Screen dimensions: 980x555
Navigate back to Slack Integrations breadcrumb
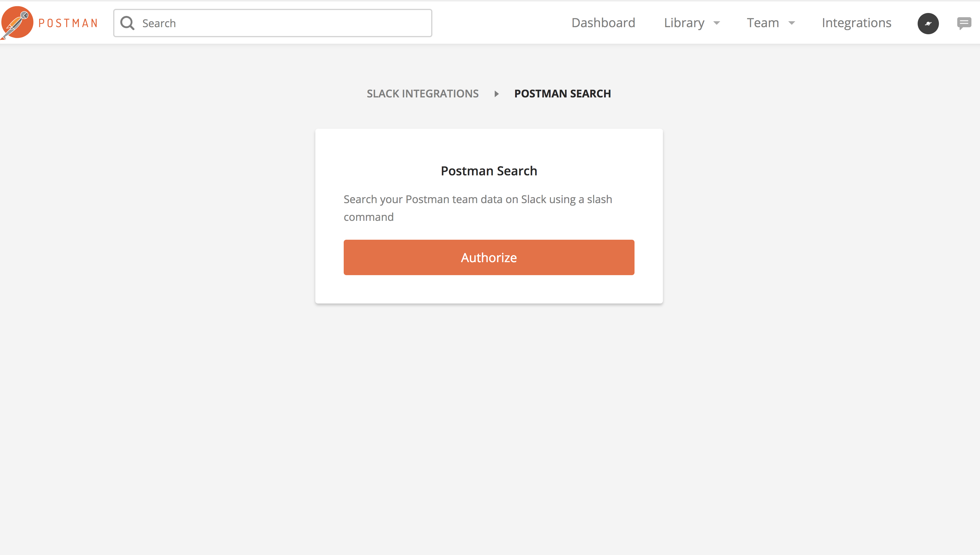422,94
